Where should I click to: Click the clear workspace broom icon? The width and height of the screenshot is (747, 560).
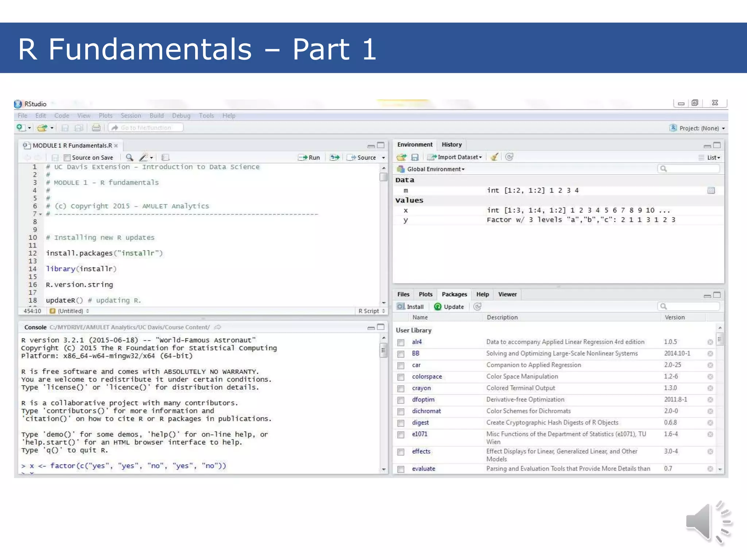[494, 157]
